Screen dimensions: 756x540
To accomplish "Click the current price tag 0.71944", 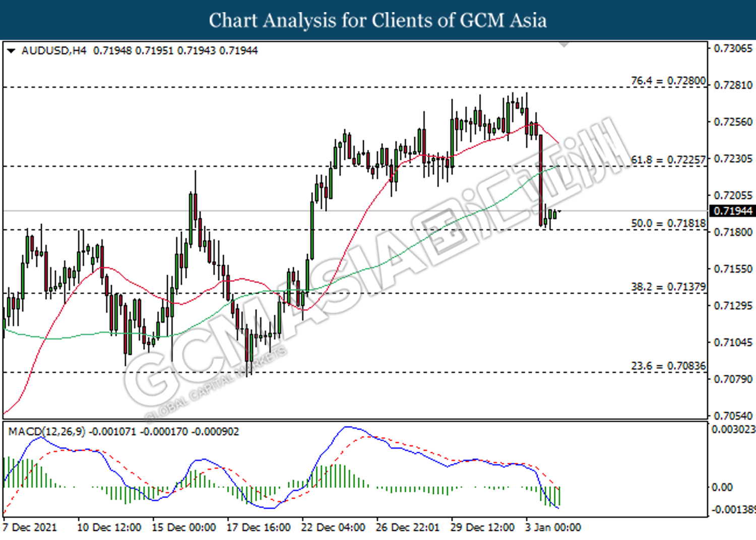I will (733, 211).
